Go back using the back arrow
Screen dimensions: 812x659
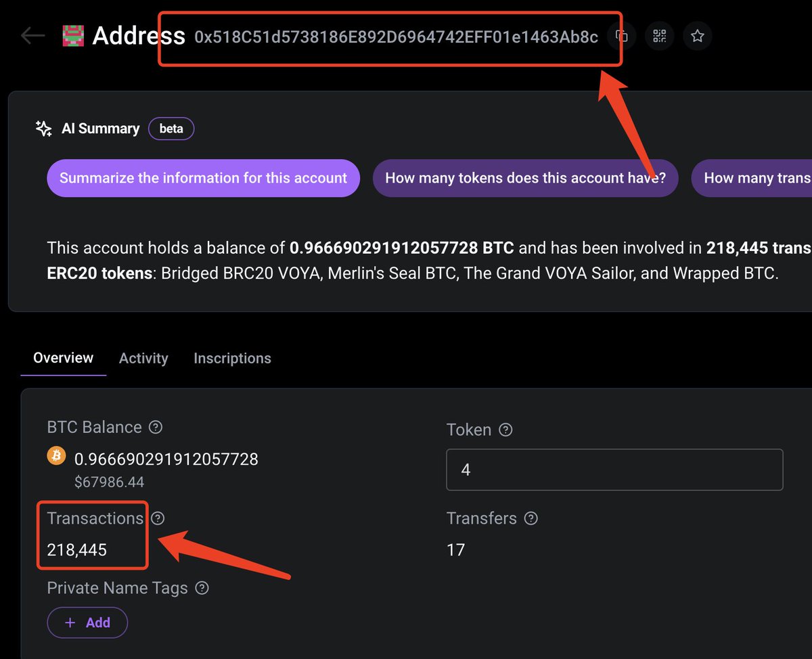pos(32,36)
